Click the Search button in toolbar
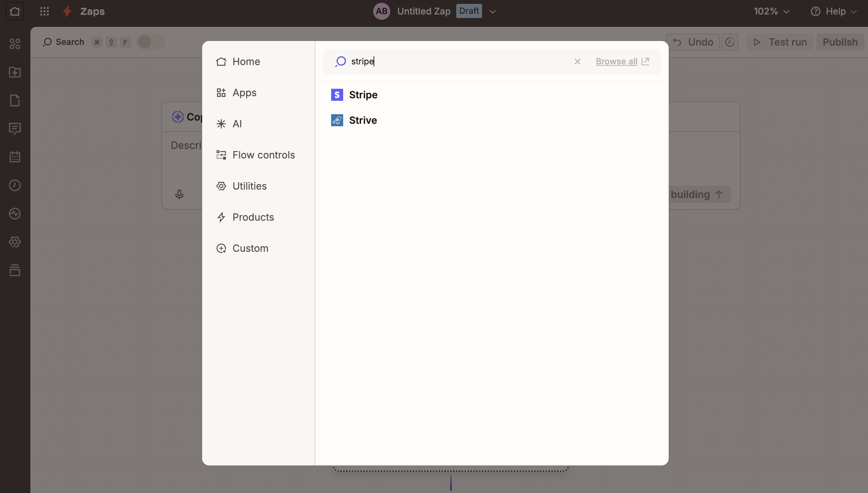The height and width of the screenshot is (493, 868). pyautogui.click(x=63, y=42)
